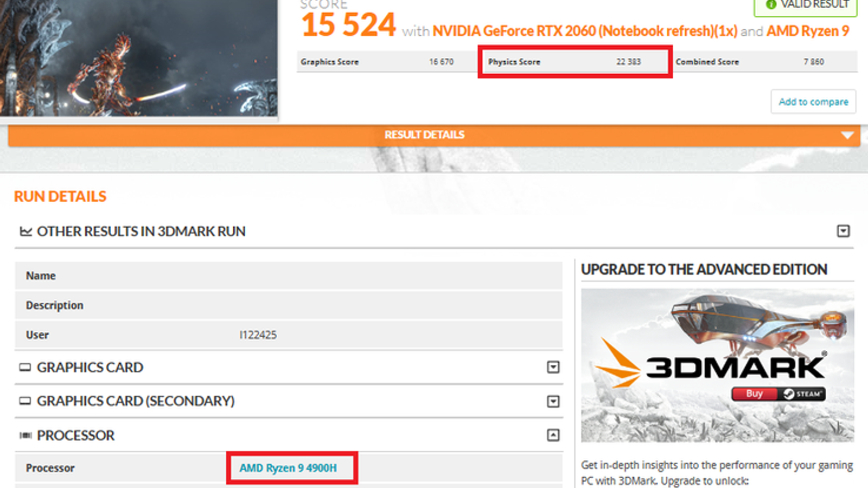
Task: Click the white arrow on Result Details bar
Action: [847, 135]
